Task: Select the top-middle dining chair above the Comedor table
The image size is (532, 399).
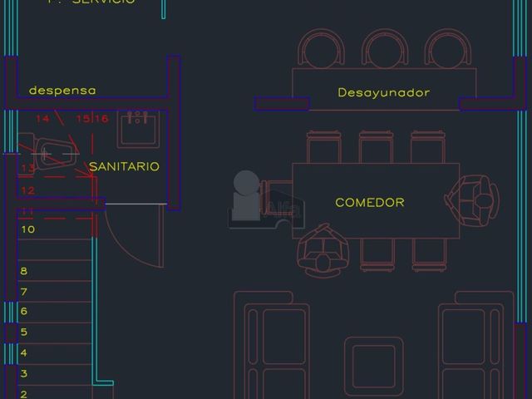Action: coord(377,146)
